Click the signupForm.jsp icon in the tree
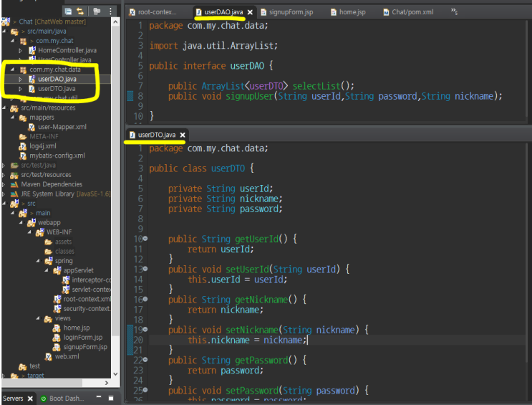The image size is (532, 405). [57, 347]
